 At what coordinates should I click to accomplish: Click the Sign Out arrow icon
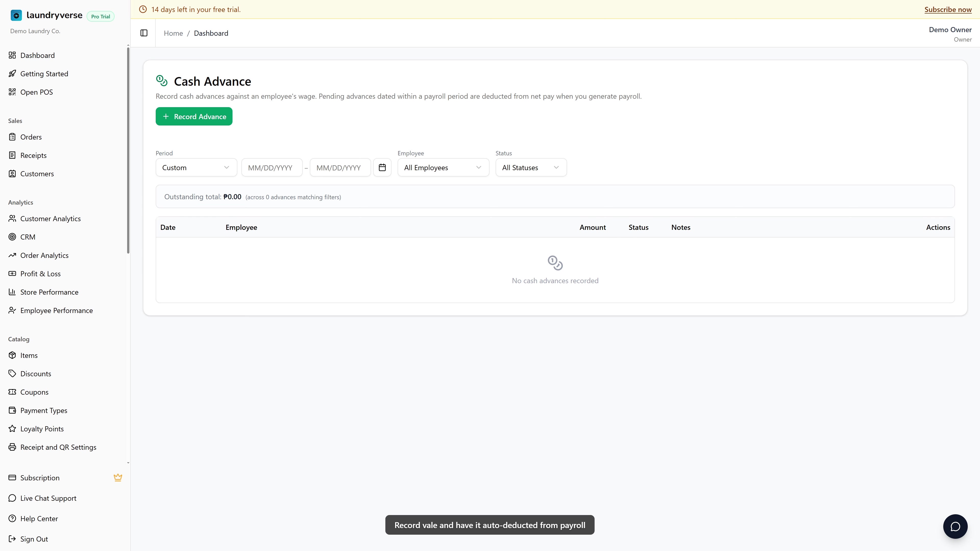[12, 539]
